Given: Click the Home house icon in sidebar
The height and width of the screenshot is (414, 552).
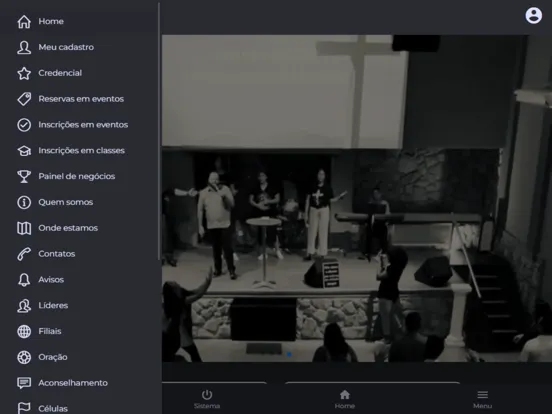Looking at the screenshot, I should click(24, 21).
